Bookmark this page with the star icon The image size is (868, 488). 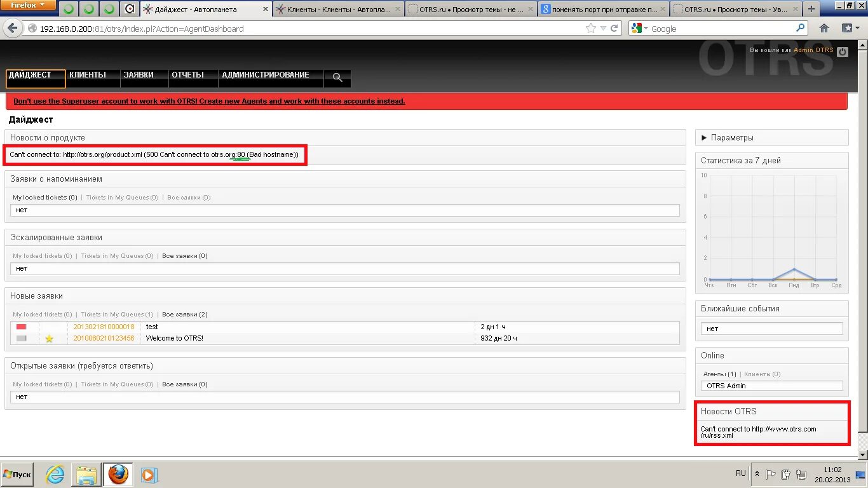coord(591,29)
